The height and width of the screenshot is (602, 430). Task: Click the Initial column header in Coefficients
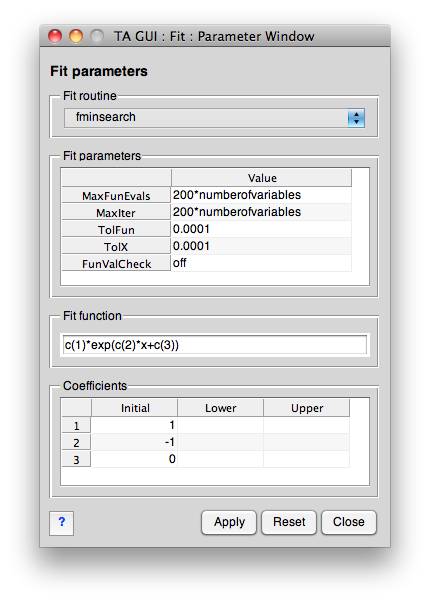click(134, 408)
